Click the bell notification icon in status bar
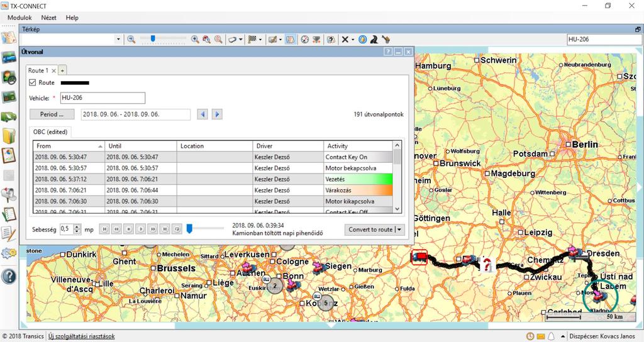The image size is (644, 342). (552, 336)
